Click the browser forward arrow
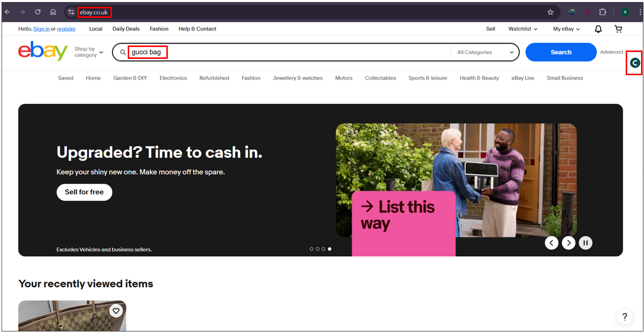Image resolution: width=644 pixels, height=332 pixels. coord(22,12)
